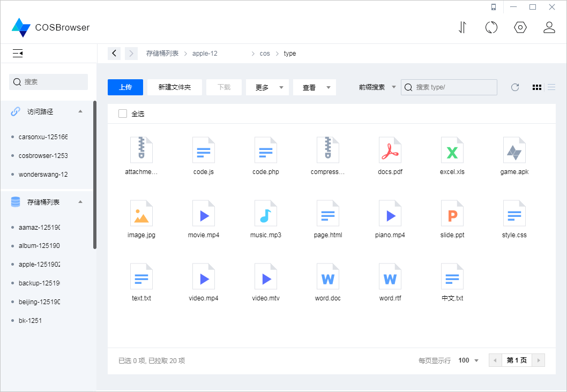Open COSBrowser settings via gear icon
Viewport: 567px width, 392px height.
coord(520,27)
